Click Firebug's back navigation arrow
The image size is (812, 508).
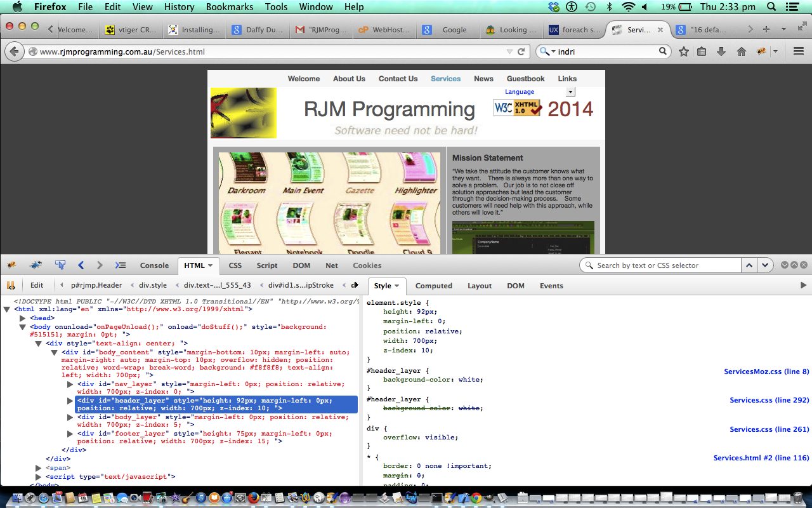81,265
